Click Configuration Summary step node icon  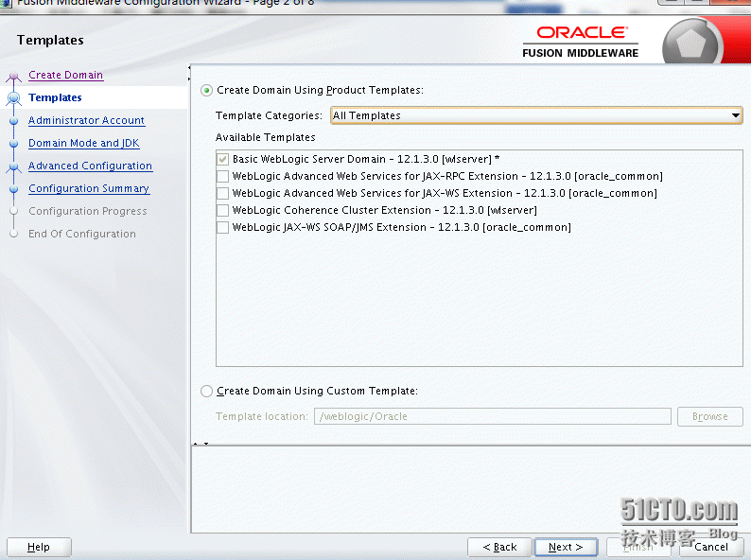point(14,189)
